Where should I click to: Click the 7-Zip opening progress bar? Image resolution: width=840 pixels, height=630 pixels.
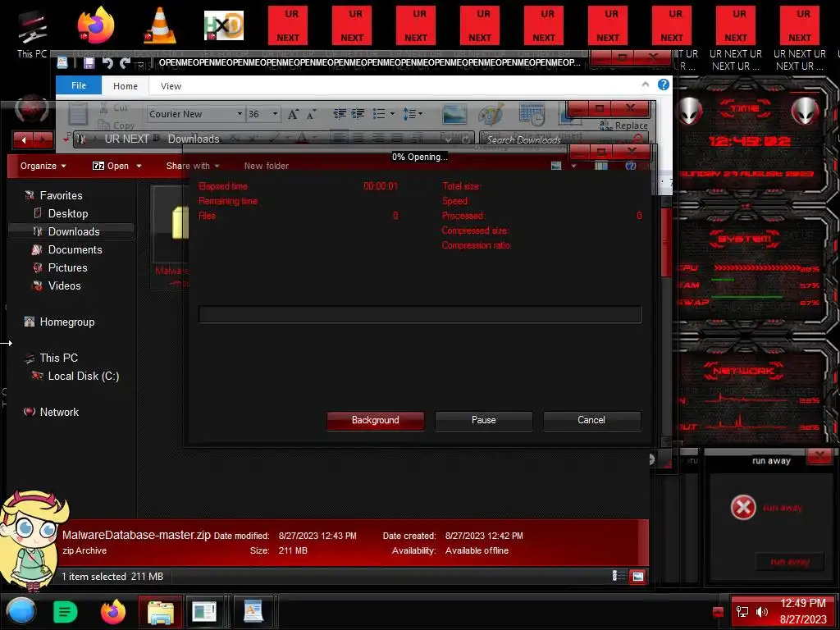pos(419,314)
